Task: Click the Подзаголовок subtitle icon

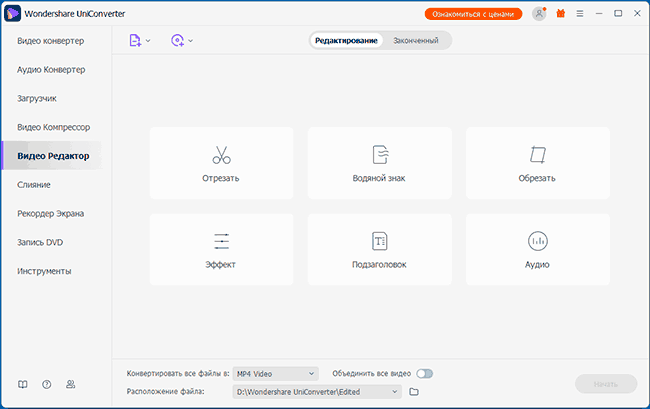Action: pos(380,241)
